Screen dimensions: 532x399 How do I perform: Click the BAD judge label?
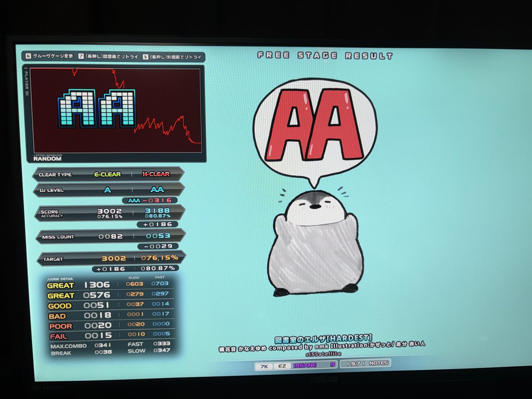[57, 316]
